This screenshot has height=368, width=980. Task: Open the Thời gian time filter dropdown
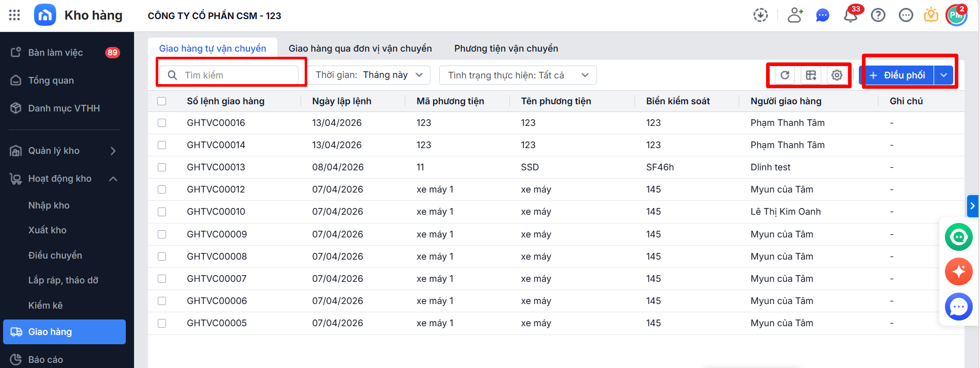(x=369, y=75)
